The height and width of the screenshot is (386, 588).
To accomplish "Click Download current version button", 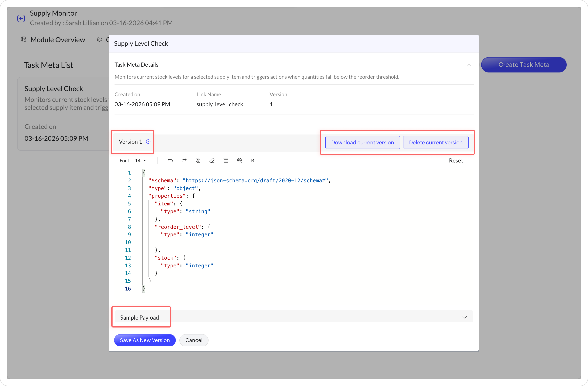I will coord(362,142).
